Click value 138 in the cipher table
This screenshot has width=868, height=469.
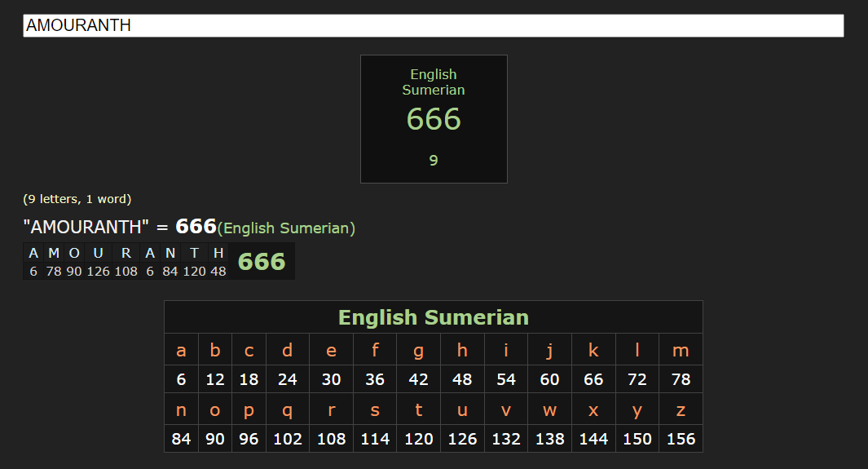[x=549, y=439]
